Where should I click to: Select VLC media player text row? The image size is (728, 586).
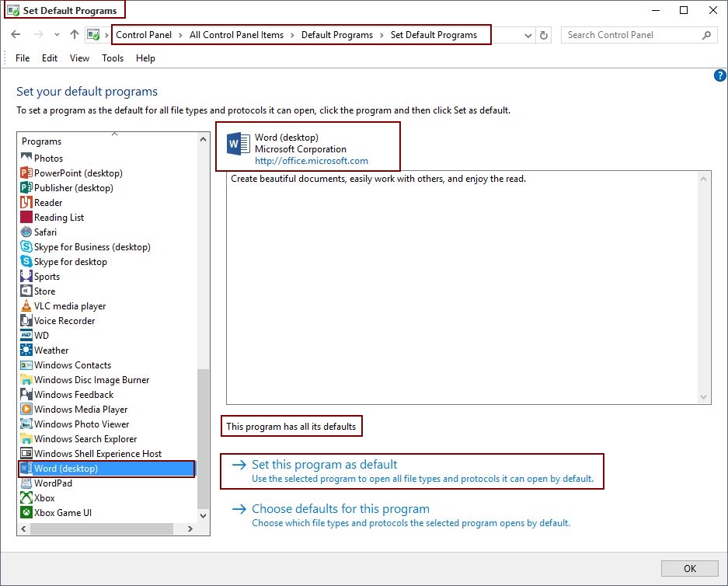tap(70, 305)
